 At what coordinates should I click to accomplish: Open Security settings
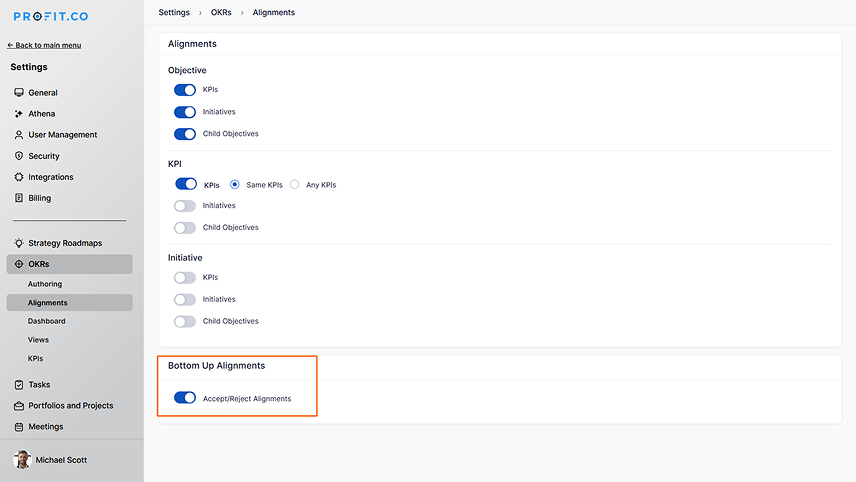click(44, 156)
